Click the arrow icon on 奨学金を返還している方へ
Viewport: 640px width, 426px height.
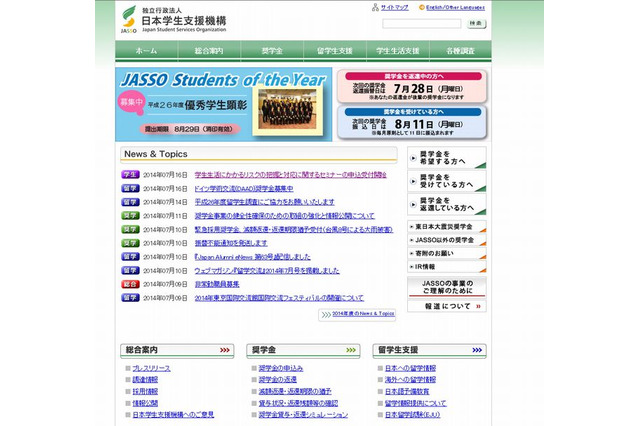pos(413,204)
